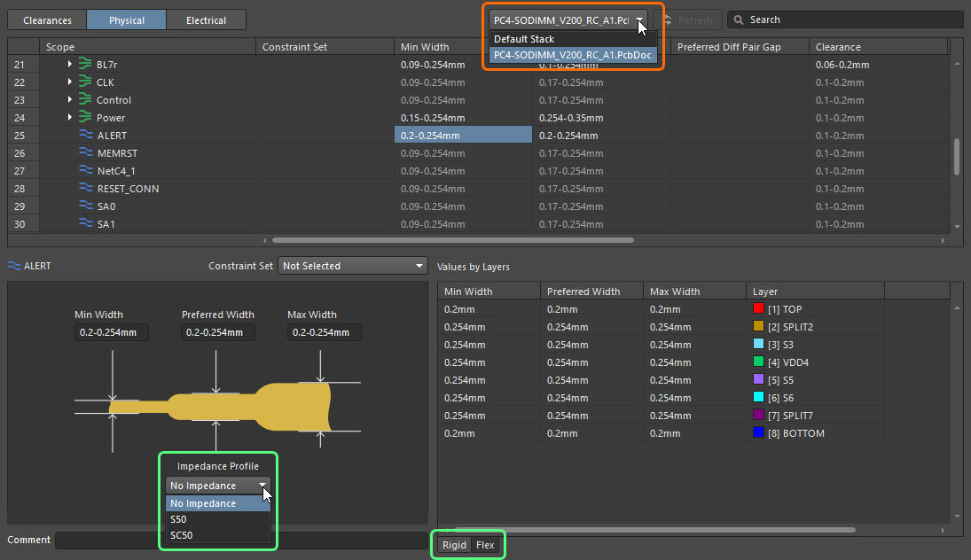971x560 pixels.
Task: Click the Power net class icon
Action: point(85,118)
